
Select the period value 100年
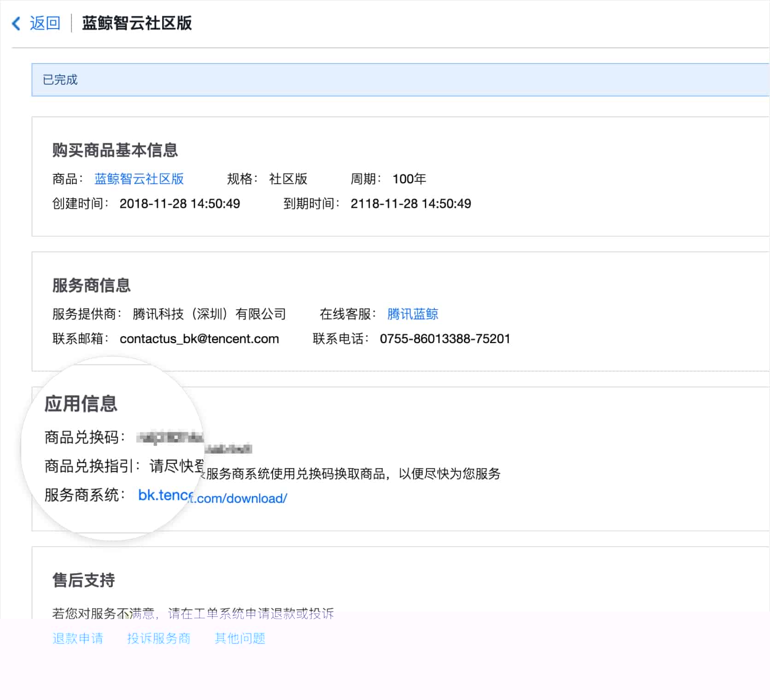[409, 179]
